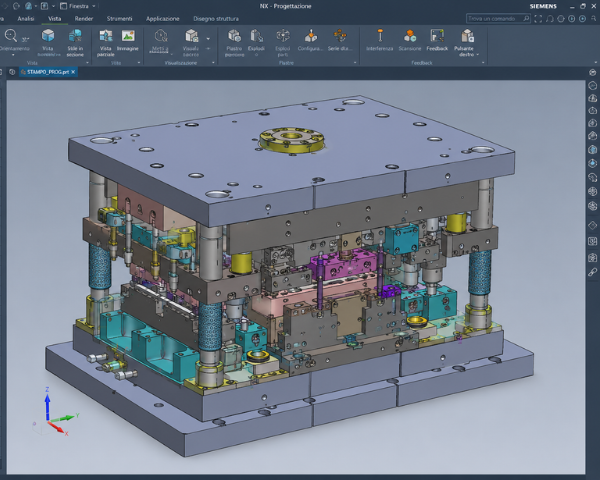Close the STAMPO_PROG.prt tab

73,72
